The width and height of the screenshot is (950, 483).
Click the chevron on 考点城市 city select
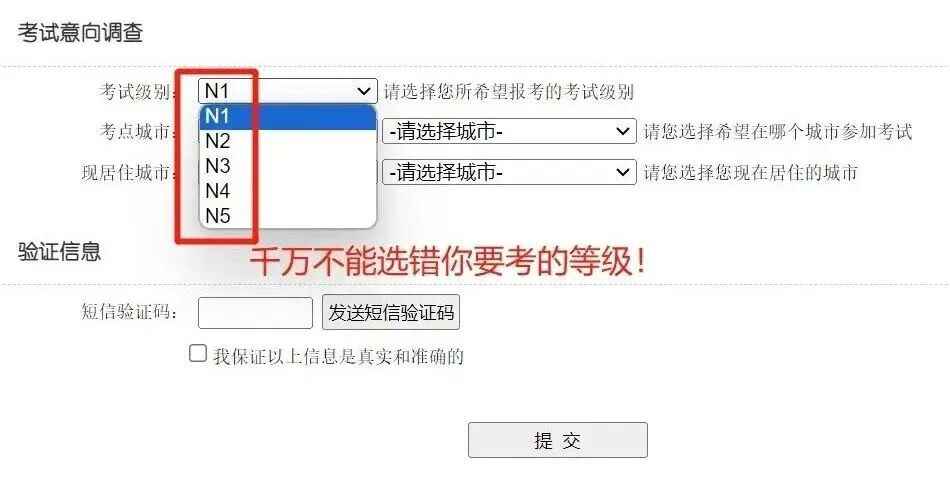(x=622, y=131)
